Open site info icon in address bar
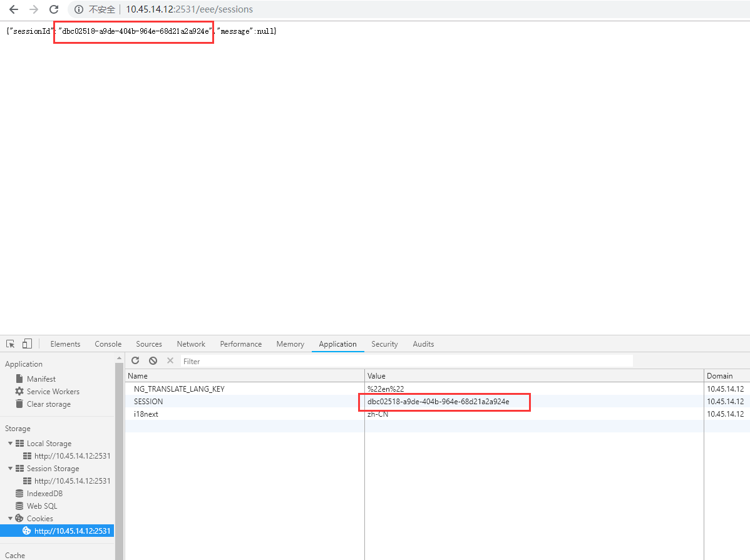 click(78, 9)
